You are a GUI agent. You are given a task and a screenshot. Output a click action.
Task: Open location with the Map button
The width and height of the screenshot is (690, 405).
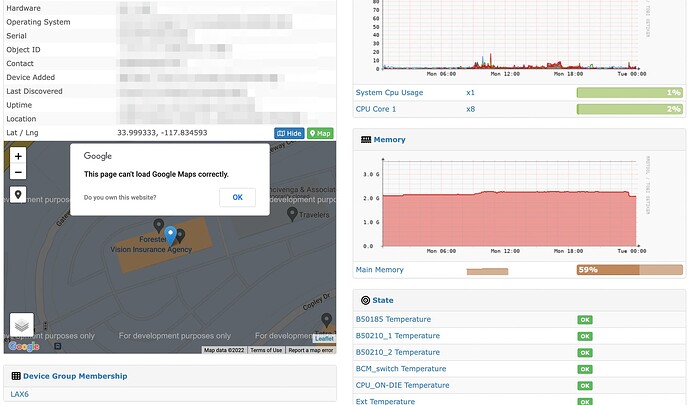(320, 133)
